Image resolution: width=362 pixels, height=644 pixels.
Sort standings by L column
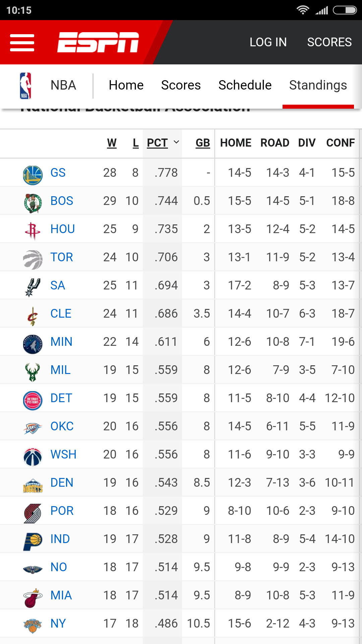(135, 143)
